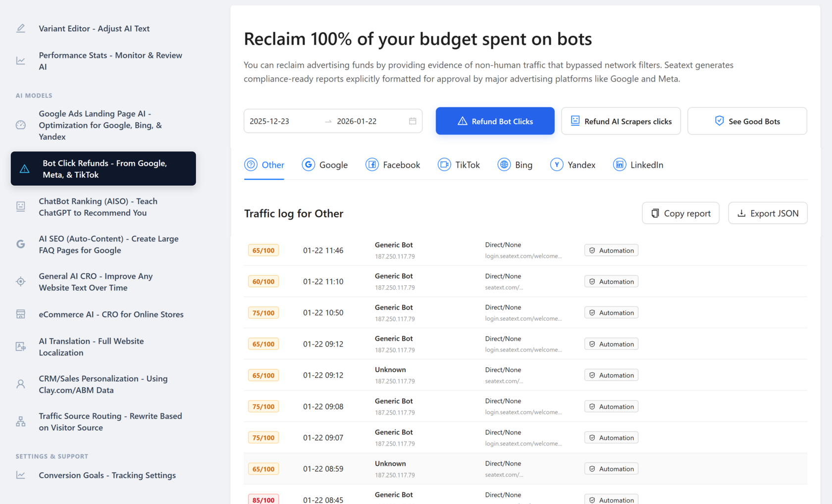Click the question mark icon on Other tab
This screenshot has height=504, width=832.
tap(251, 164)
